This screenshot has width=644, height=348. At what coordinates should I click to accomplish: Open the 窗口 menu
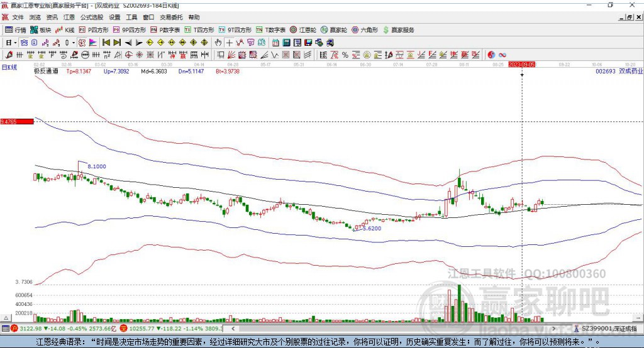point(148,17)
